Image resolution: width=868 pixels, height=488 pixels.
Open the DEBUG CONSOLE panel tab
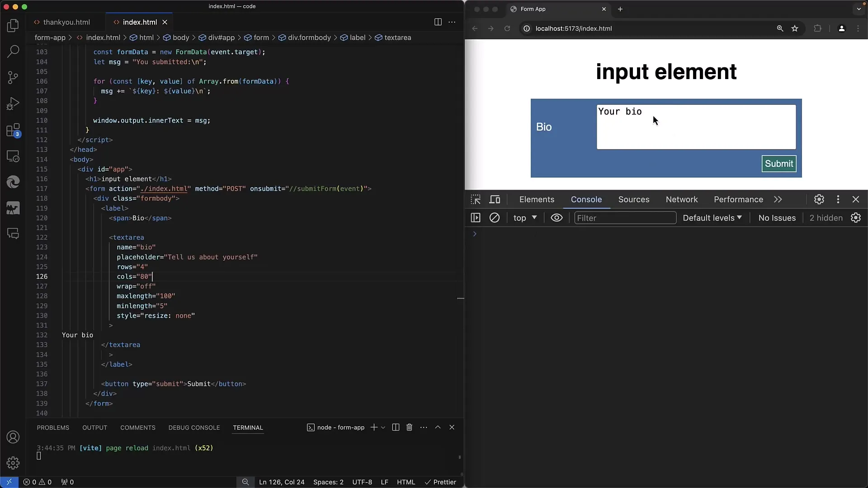[x=194, y=427]
